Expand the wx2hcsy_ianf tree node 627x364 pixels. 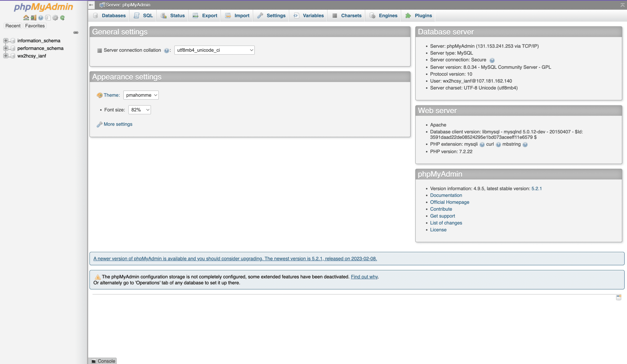pos(6,56)
